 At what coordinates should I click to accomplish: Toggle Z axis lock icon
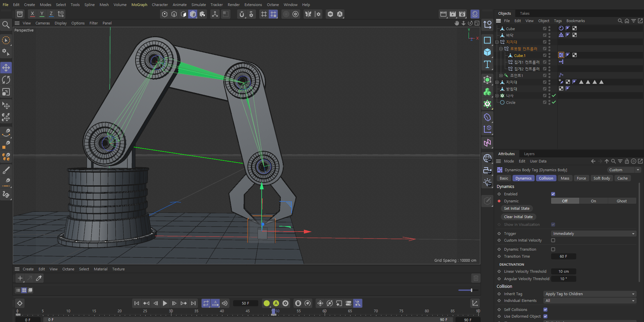pyautogui.click(x=51, y=14)
